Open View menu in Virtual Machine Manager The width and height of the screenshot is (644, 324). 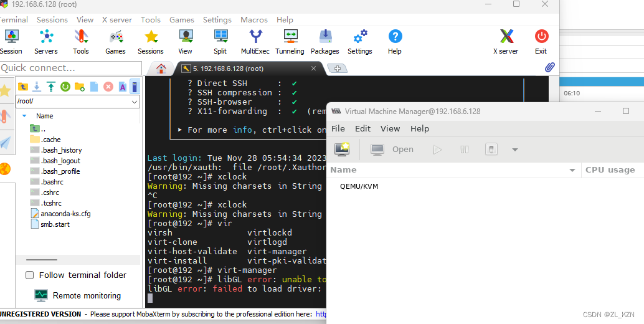(x=390, y=128)
